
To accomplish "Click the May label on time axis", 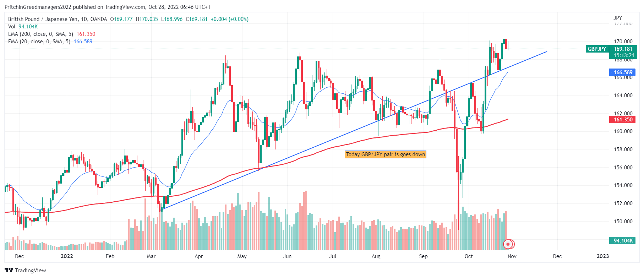I will 242,256.
